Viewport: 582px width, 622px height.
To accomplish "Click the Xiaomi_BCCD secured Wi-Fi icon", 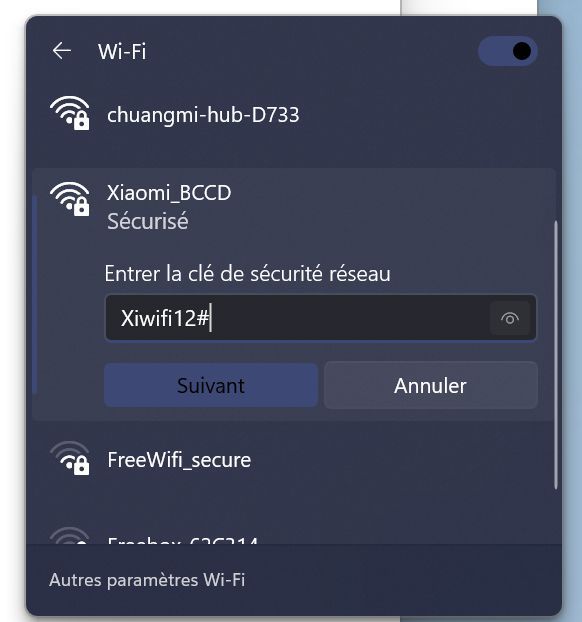I will [70, 199].
